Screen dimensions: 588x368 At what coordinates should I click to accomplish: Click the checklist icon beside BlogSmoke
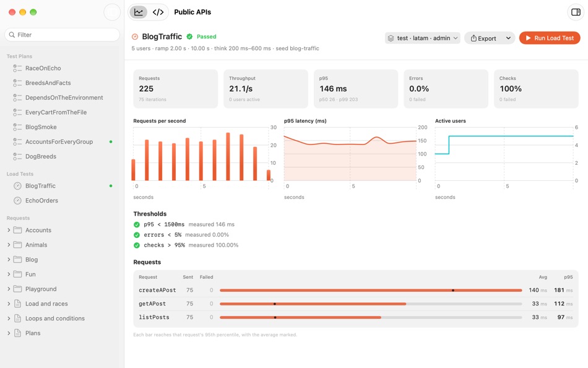tap(17, 127)
